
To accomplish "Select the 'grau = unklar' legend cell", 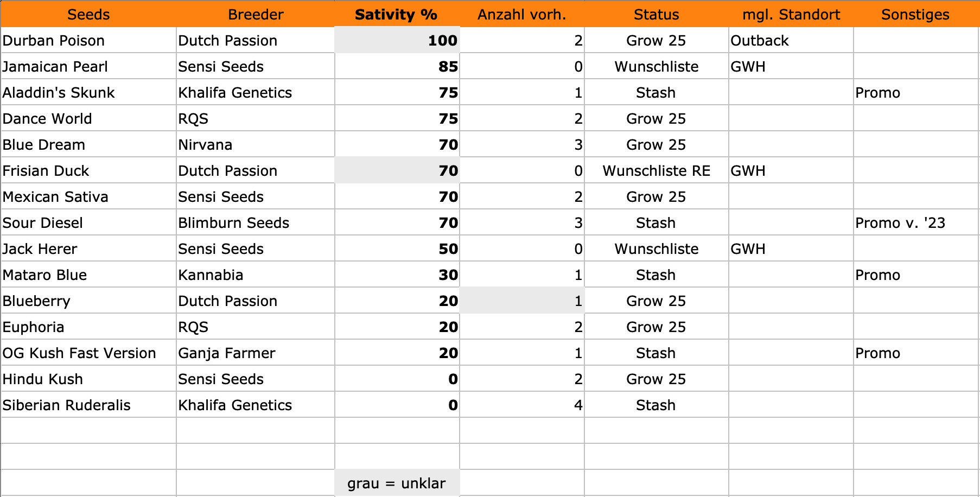I will tap(397, 483).
